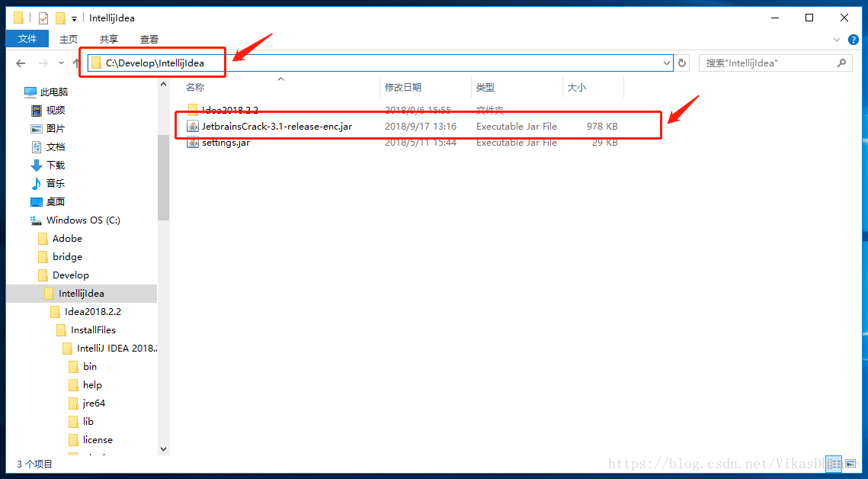The image size is (868, 479).
Task: Click the JetbrainsCrack 978 KB size cell
Action: coord(602,127)
